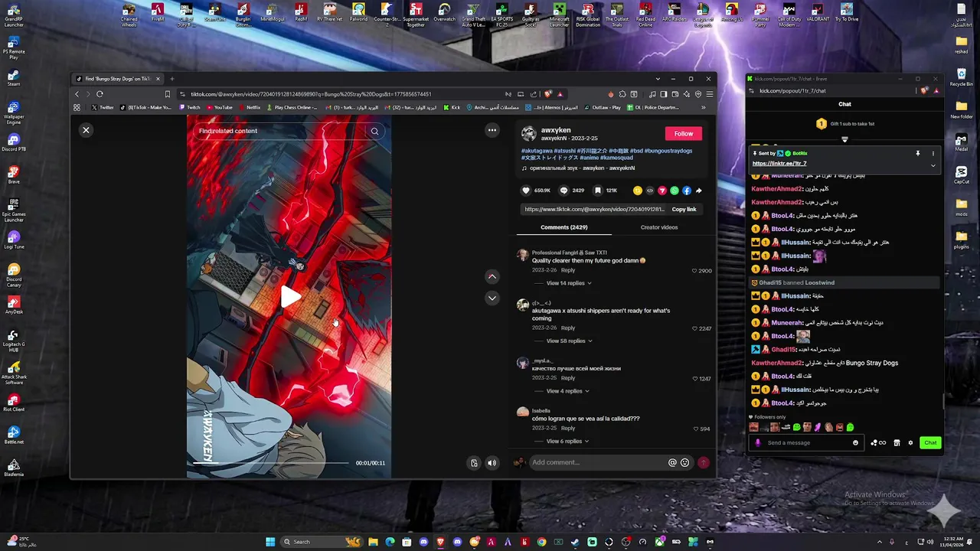
Task: Like the TikTok video with heart icon
Action: (x=525, y=191)
